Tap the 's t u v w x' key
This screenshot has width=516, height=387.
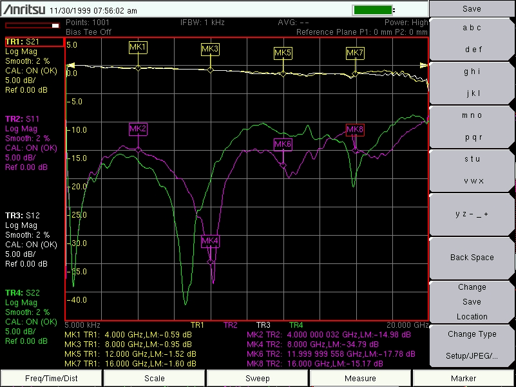coord(472,170)
